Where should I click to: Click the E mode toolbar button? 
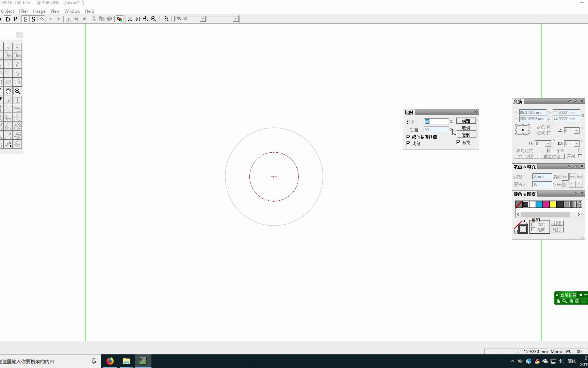(26, 19)
